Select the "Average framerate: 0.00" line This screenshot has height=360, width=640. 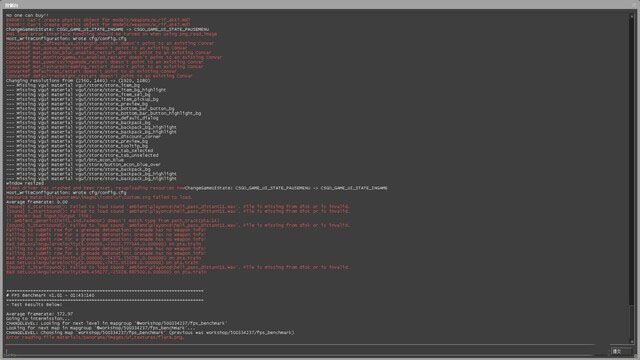(x=37, y=202)
